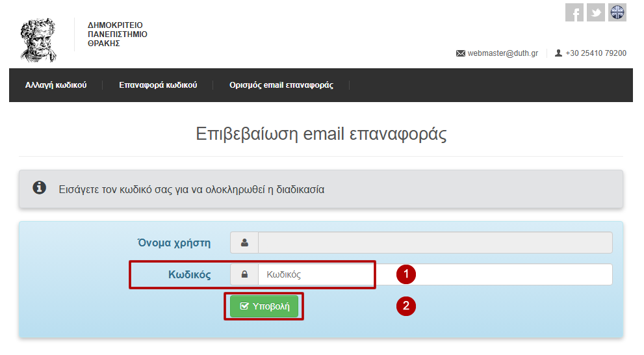Click the lock icon before Κωδικός field
This screenshot has height=355, width=644.
(x=244, y=274)
